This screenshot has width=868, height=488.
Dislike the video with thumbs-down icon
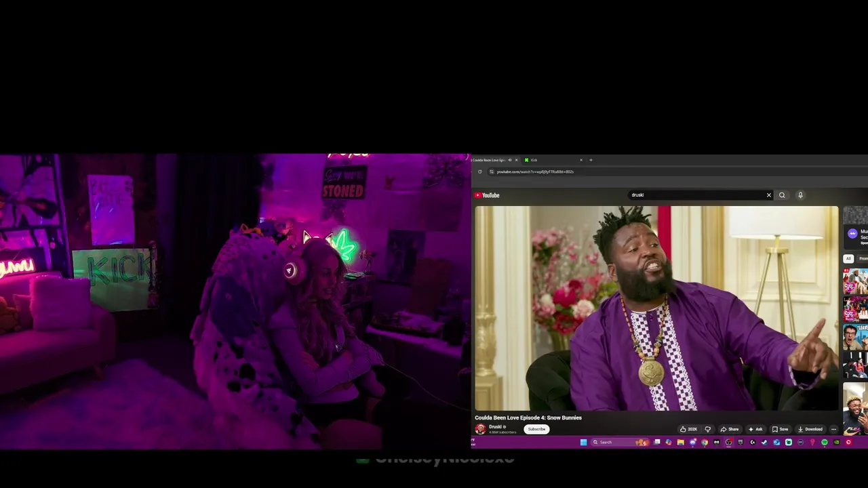coord(707,429)
